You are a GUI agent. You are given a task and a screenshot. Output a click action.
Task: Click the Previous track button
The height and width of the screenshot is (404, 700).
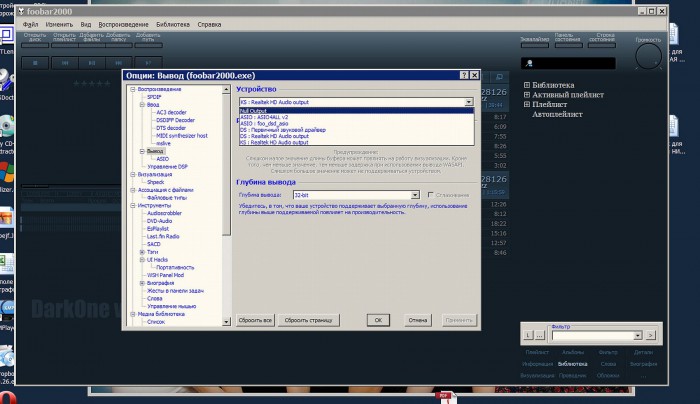[x=65, y=63]
